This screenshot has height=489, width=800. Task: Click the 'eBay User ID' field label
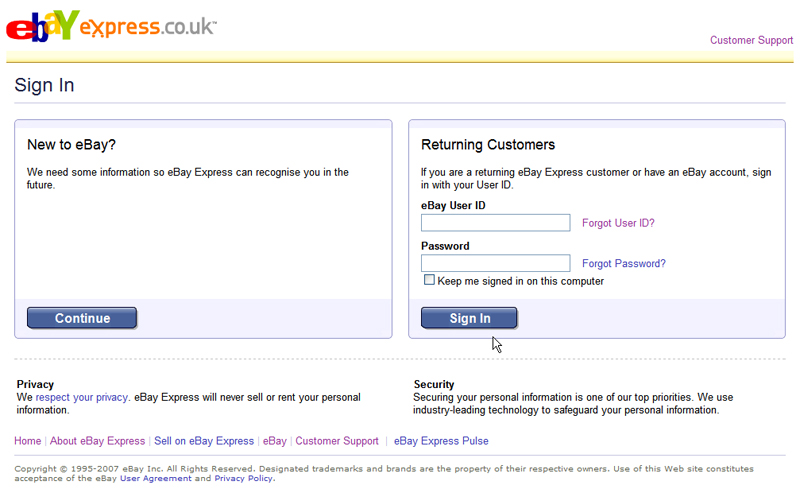[x=453, y=205]
